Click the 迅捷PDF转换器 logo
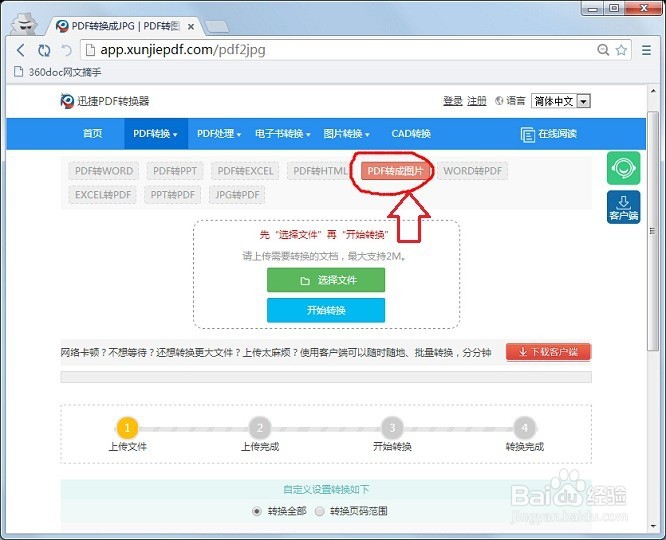Screen dimensions: 666x540 (x=105, y=101)
